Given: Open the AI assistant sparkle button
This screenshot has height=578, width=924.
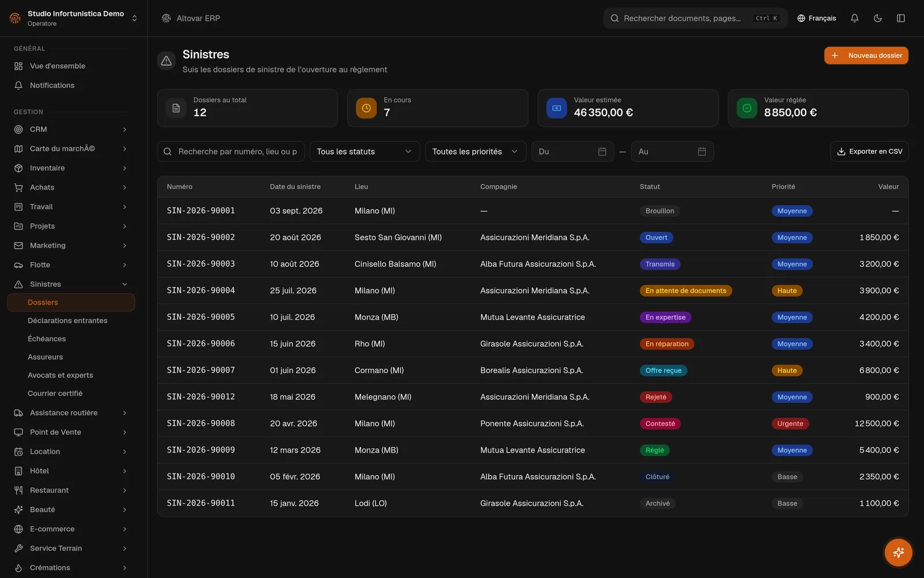Looking at the screenshot, I should 899,553.
